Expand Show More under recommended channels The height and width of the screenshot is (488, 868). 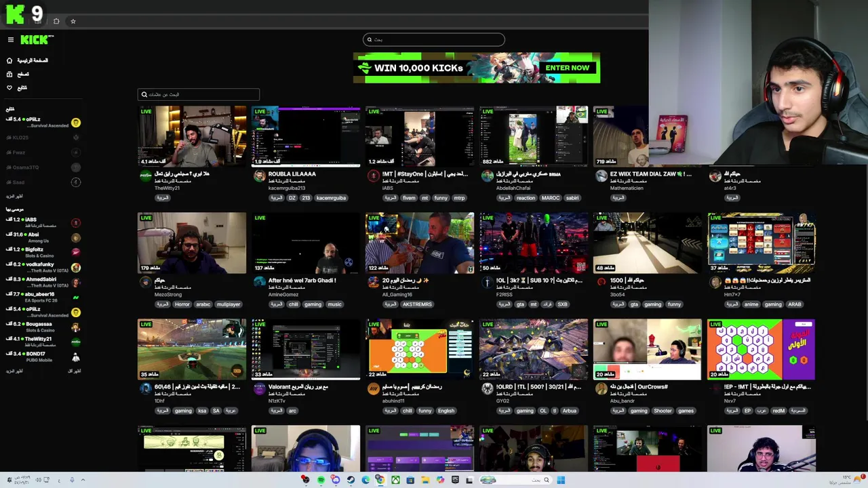(14, 371)
